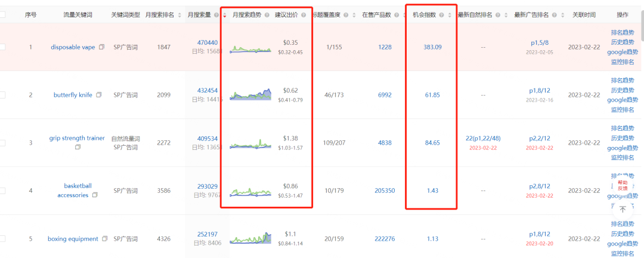Sort by 在售产品数 column arrows

tap(403, 15)
